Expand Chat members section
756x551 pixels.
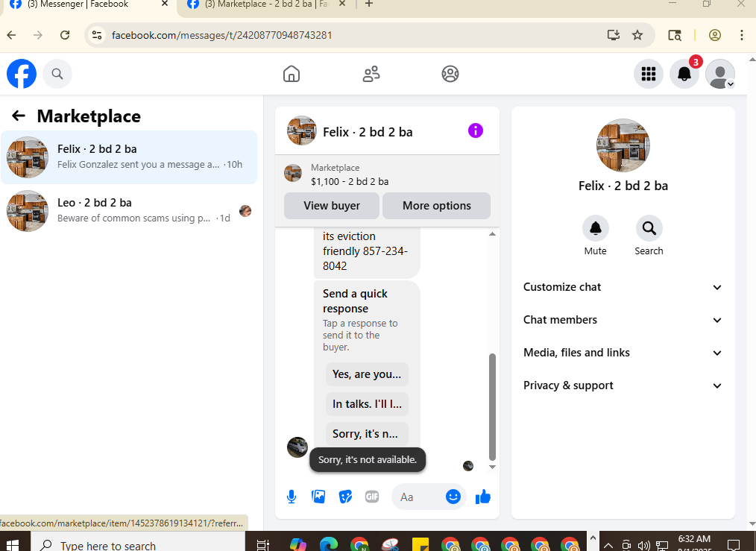pyautogui.click(x=623, y=320)
